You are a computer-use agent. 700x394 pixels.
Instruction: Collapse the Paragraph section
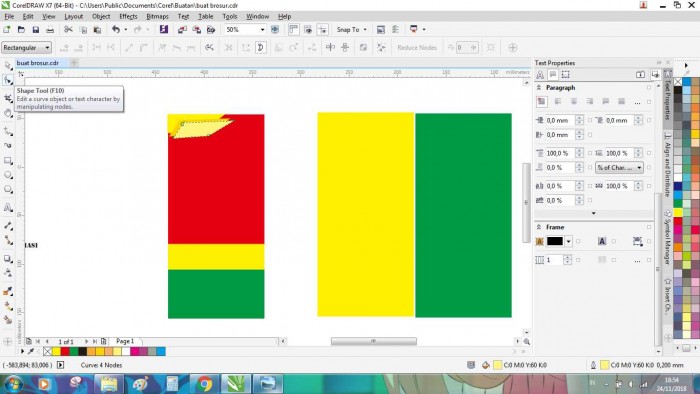click(539, 87)
